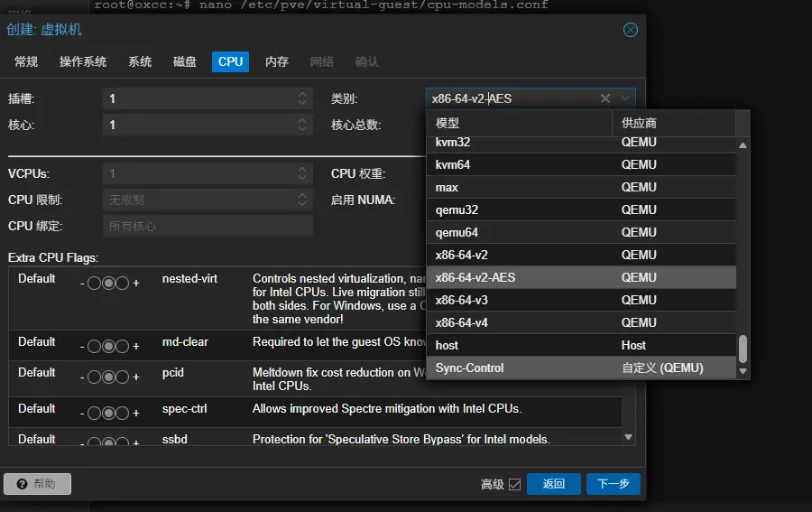The image size is (812, 512).
Task: Click the CPU 限制 spinner arrows
Action: (x=302, y=200)
